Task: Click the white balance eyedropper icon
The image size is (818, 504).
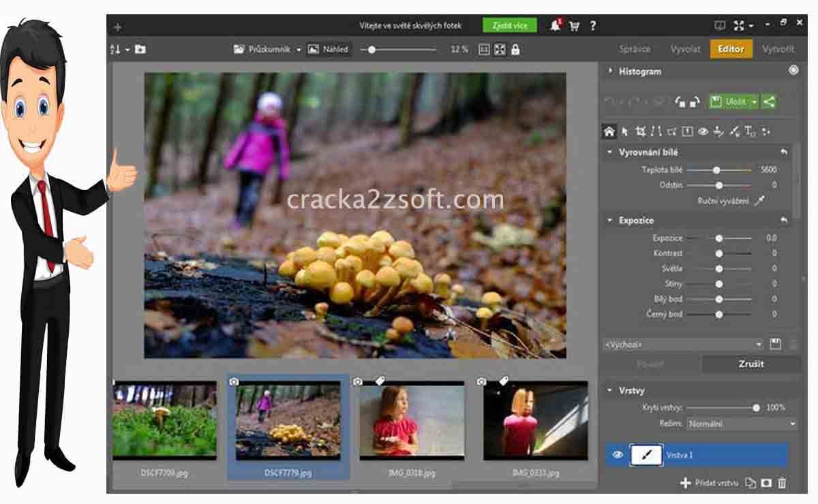Action: 760,201
